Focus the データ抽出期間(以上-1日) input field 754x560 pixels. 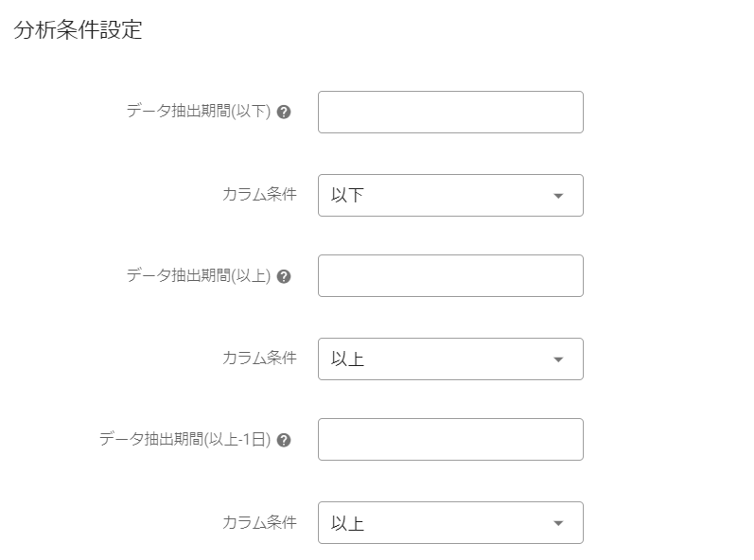click(x=450, y=440)
